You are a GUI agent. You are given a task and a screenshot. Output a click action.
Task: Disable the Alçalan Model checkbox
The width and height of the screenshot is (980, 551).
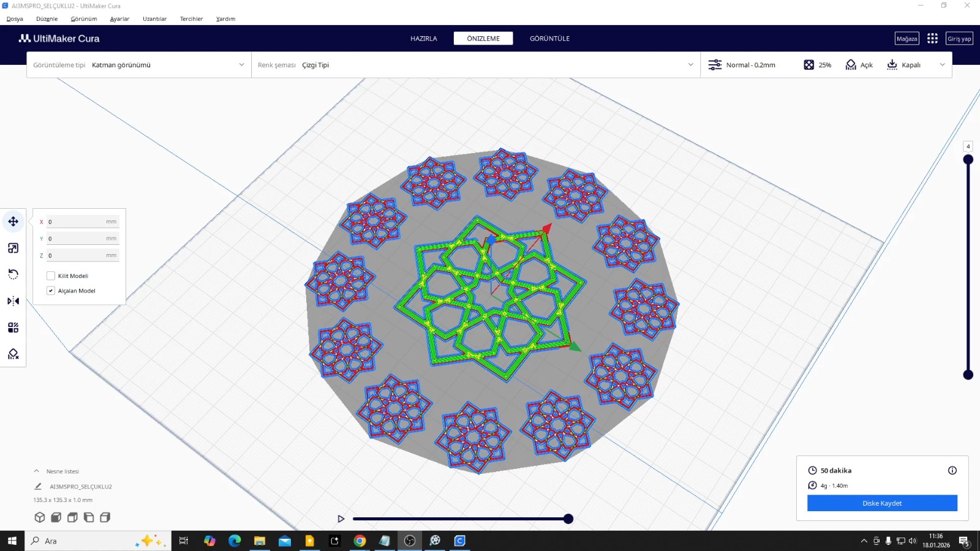pyautogui.click(x=51, y=290)
